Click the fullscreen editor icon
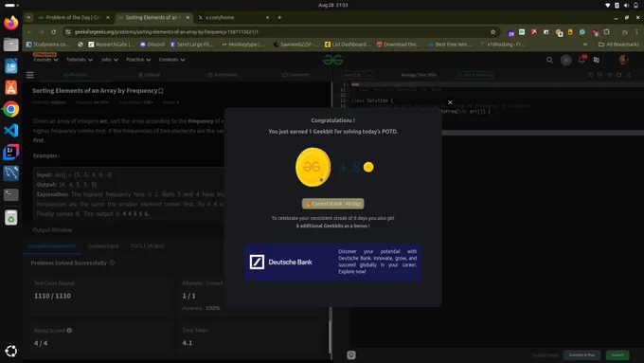 pos(629,75)
